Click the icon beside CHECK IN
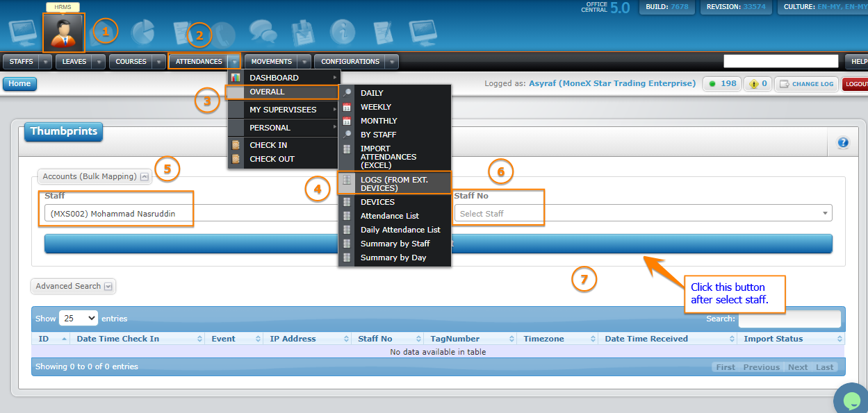 coord(236,145)
